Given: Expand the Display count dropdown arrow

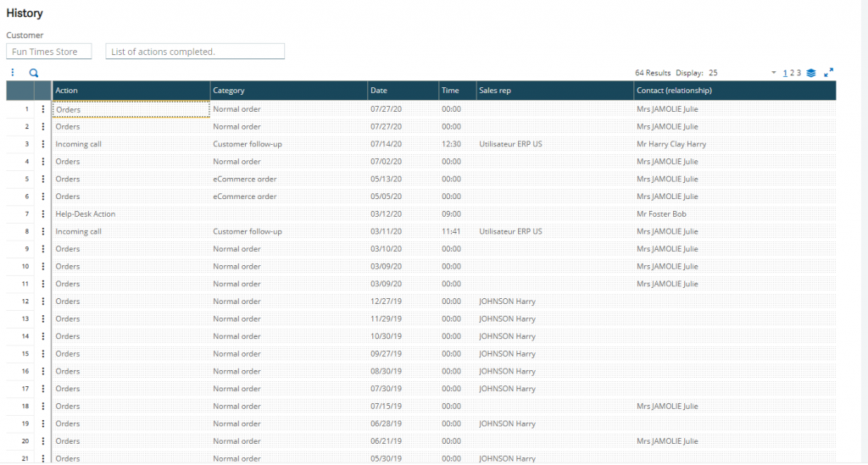Looking at the screenshot, I should click(773, 73).
